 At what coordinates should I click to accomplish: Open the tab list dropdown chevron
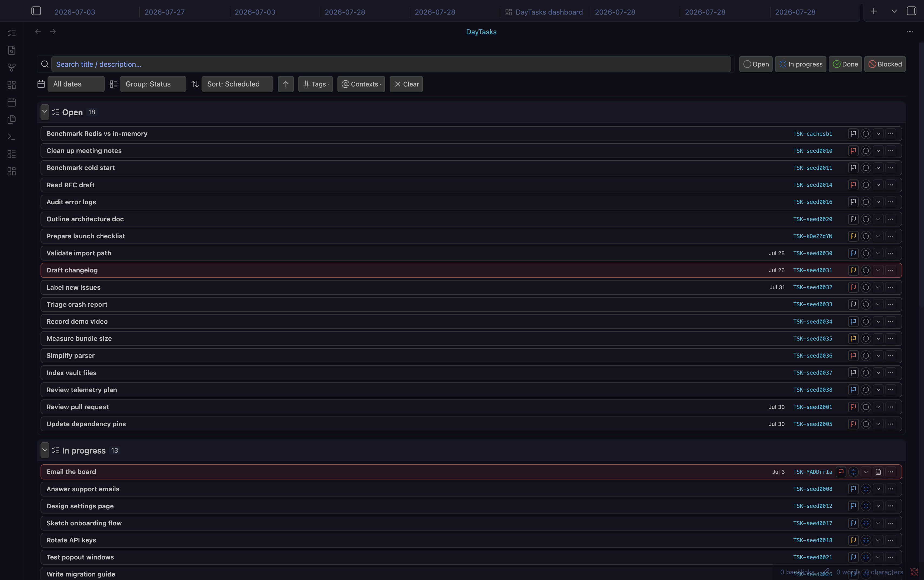[894, 11]
